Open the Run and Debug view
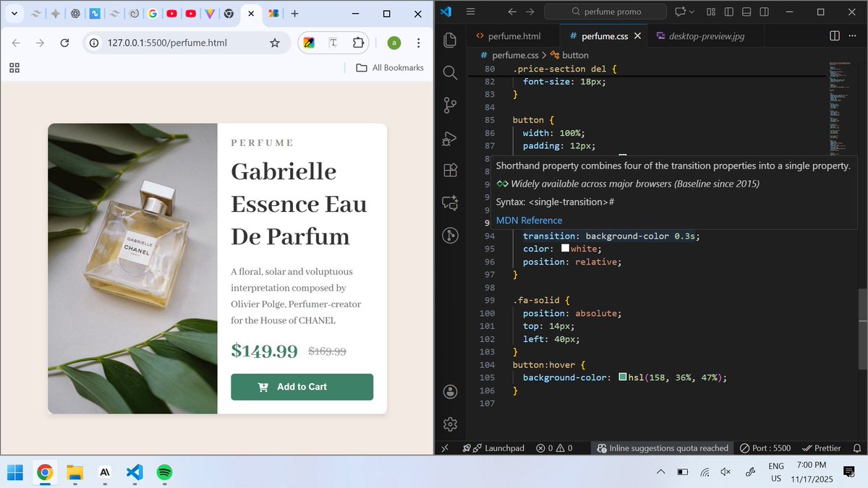The height and width of the screenshot is (488, 868). point(450,138)
